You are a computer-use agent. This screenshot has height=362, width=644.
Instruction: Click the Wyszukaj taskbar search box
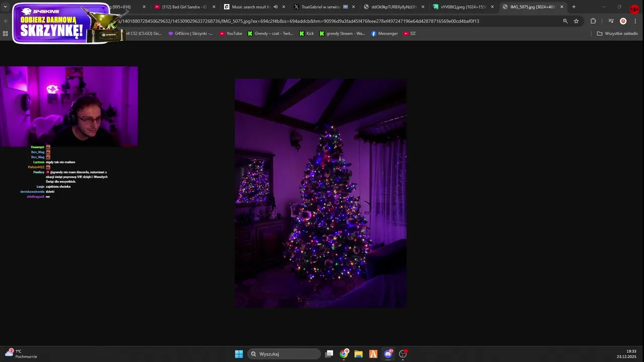(285, 354)
